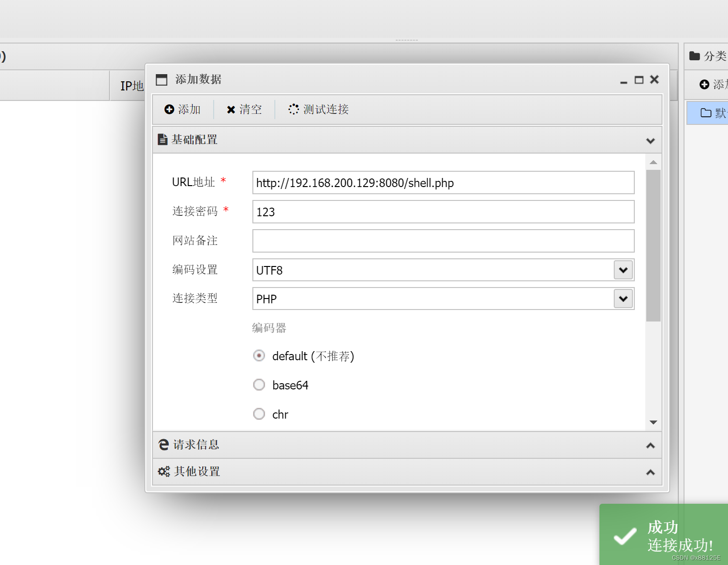Click the 编码器 label

pos(269,328)
